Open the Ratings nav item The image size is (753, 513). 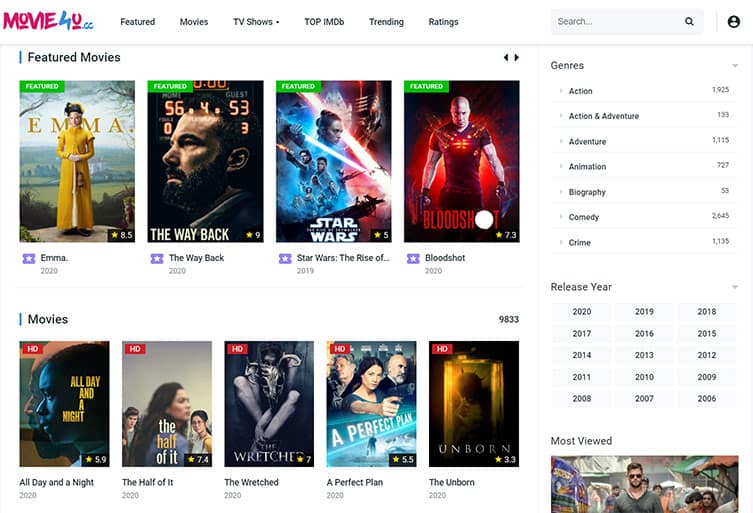[443, 22]
